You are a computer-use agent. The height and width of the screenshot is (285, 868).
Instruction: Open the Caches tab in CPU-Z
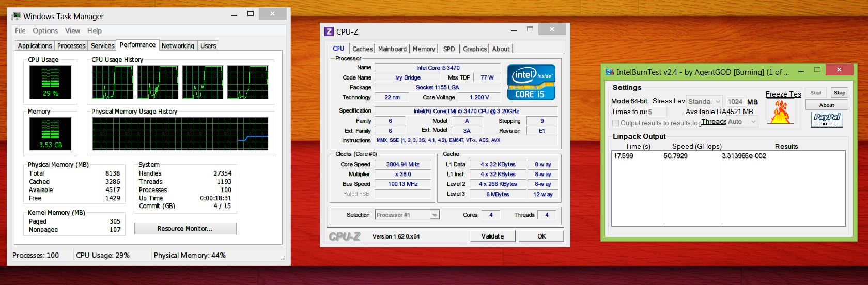pos(363,49)
